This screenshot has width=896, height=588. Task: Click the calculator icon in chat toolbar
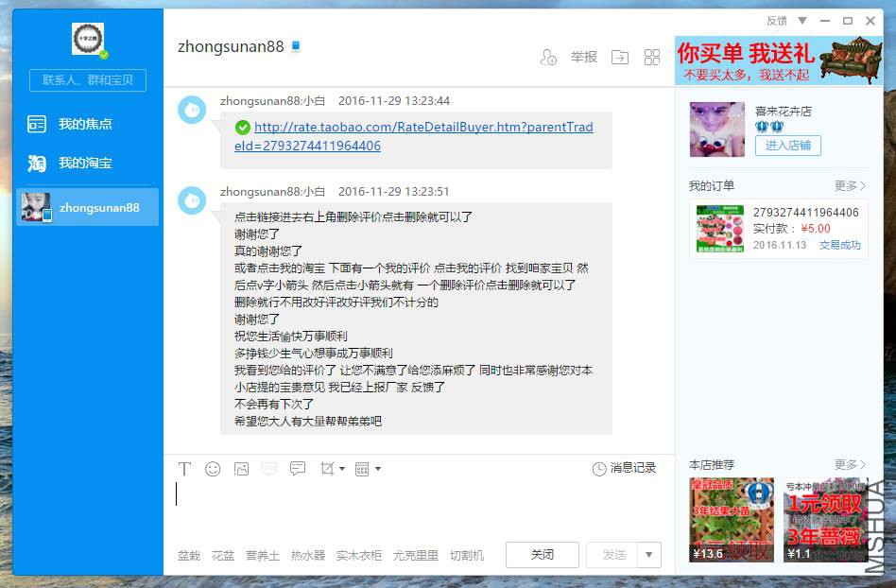tap(361, 469)
